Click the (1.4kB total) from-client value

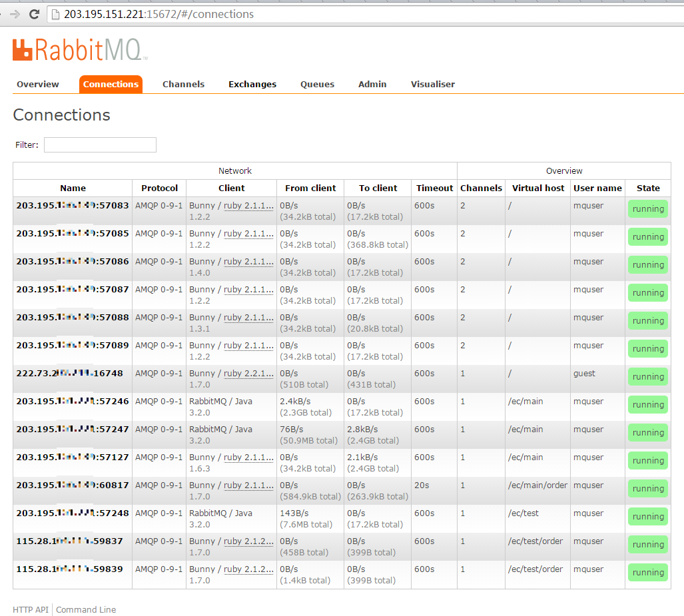click(305, 580)
